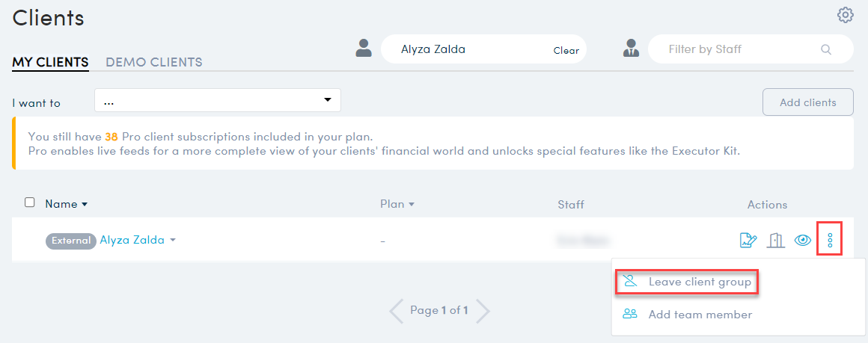Open the settings gear icon

click(x=845, y=15)
